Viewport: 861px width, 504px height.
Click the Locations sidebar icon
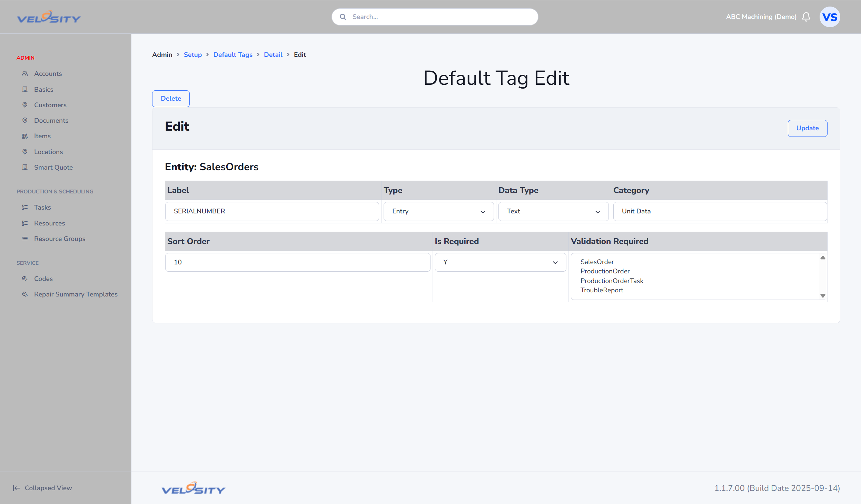pyautogui.click(x=25, y=152)
